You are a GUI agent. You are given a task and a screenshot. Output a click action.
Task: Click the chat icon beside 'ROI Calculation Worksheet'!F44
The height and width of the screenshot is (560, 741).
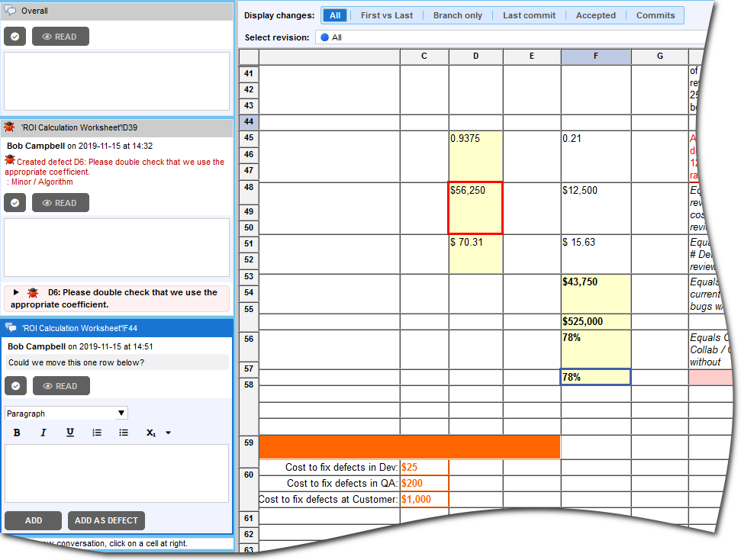click(11, 327)
